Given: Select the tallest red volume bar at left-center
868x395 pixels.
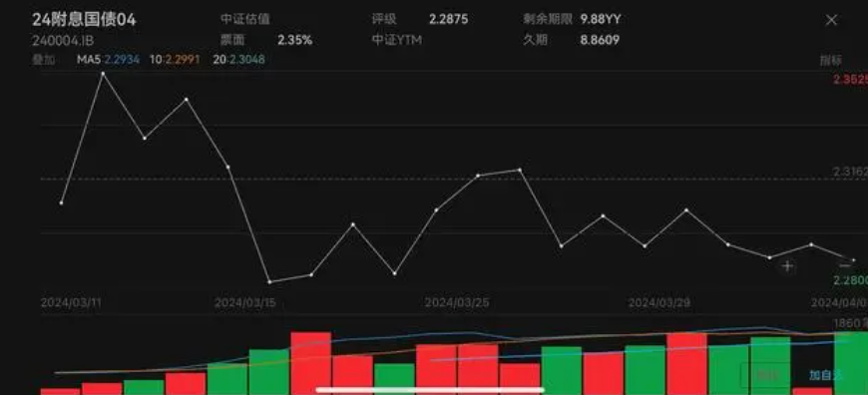Looking at the screenshot, I should point(311,363).
